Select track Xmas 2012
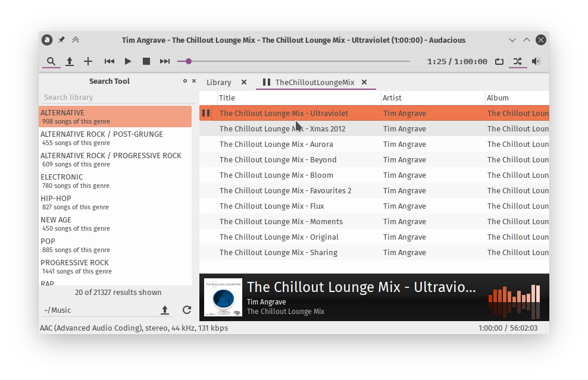The image size is (588, 380). pyautogui.click(x=374, y=128)
